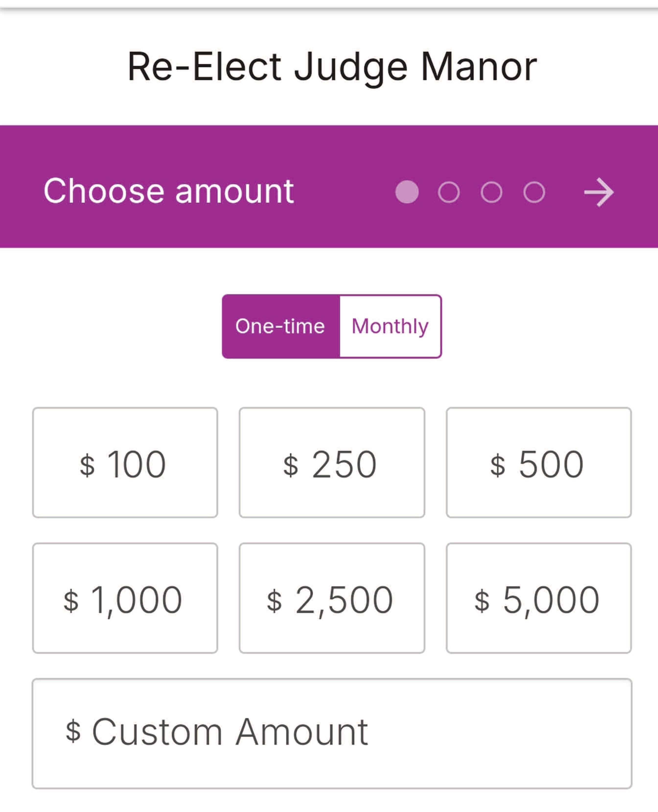Switch donation frequency to Monthly
Image resolution: width=658 pixels, height=812 pixels.
pos(390,326)
